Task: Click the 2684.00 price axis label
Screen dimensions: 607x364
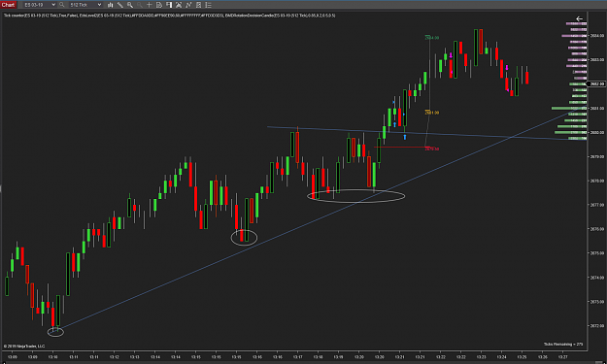Action: click(x=597, y=36)
